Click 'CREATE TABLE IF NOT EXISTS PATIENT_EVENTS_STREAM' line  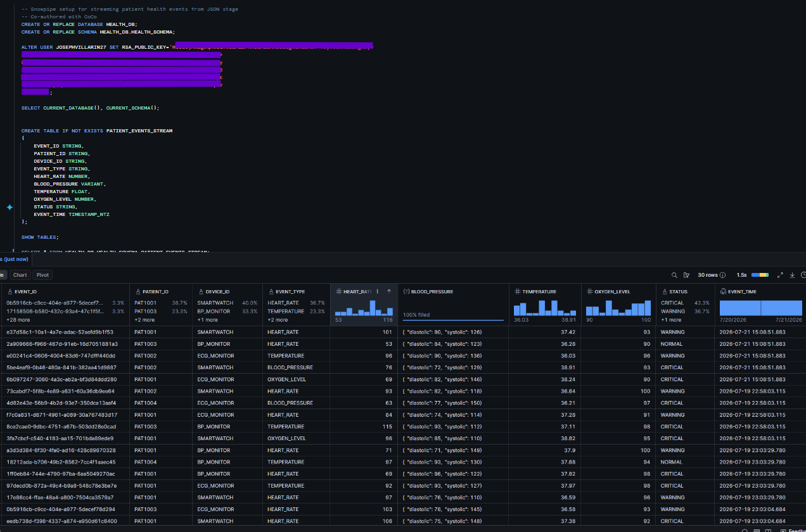pyautogui.click(x=97, y=130)
